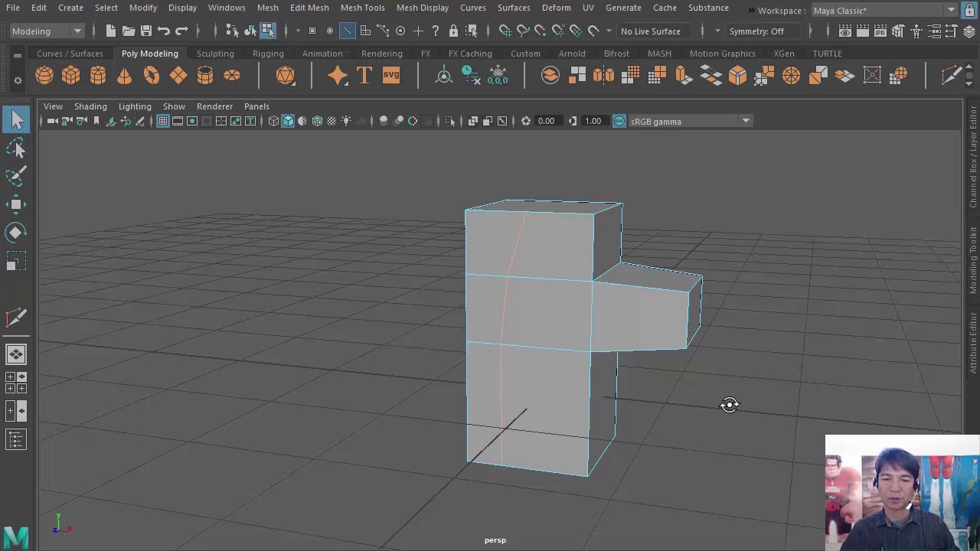Create a polygon sphere from the shelf
Screen dimensions: 980x551
click(44, 75)
